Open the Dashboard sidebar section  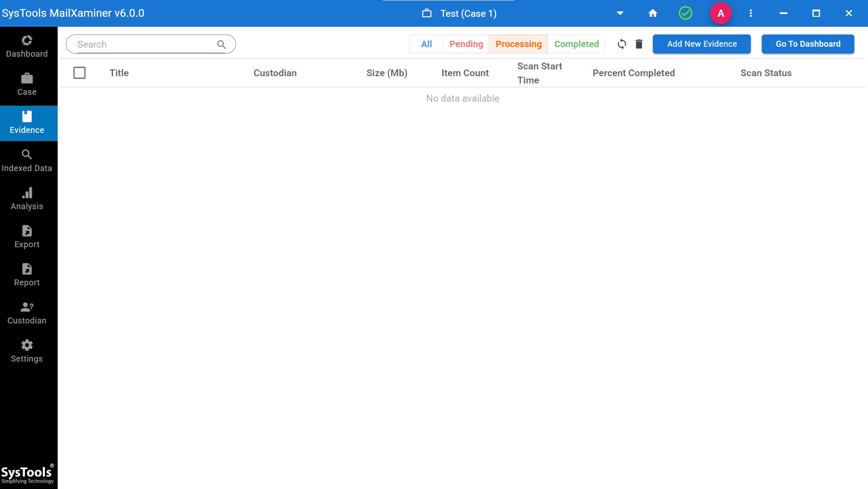click(27, 47)
